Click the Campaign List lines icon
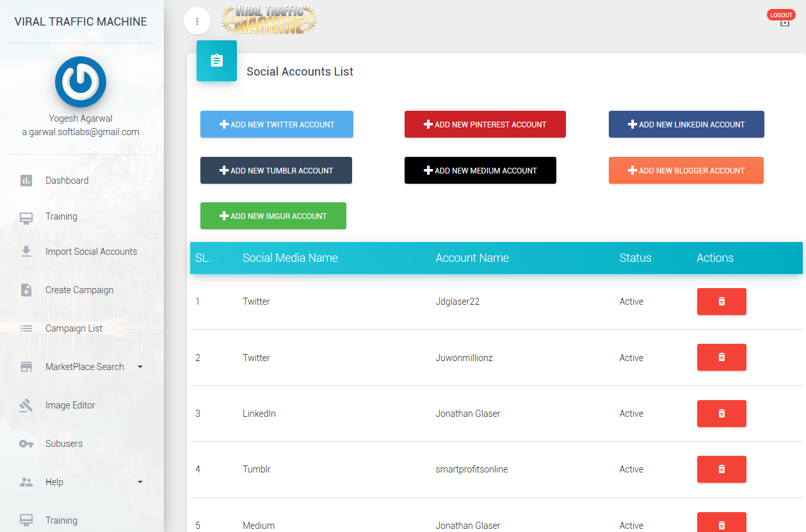The height and width of the screenshot is (532, 806). tap(26, 328)
